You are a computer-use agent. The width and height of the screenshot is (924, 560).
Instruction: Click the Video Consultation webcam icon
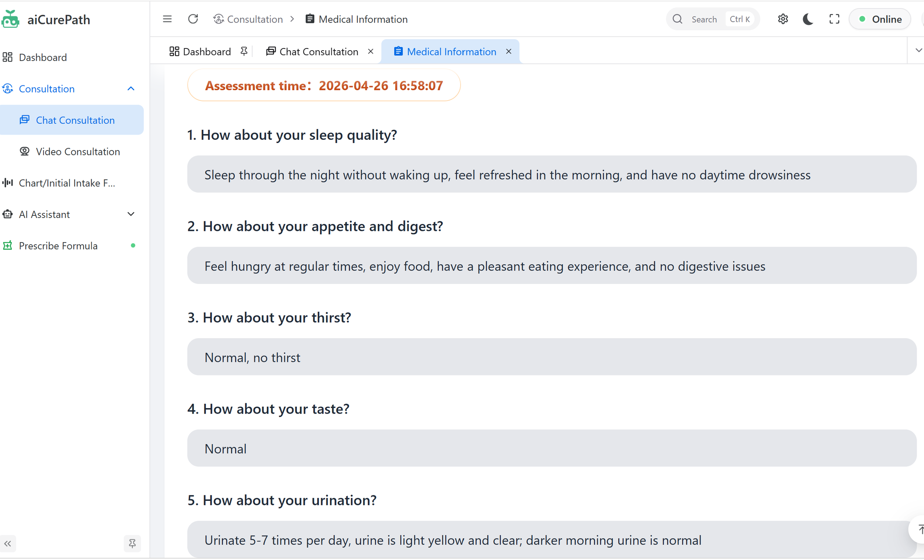click(x=24, y=152)
